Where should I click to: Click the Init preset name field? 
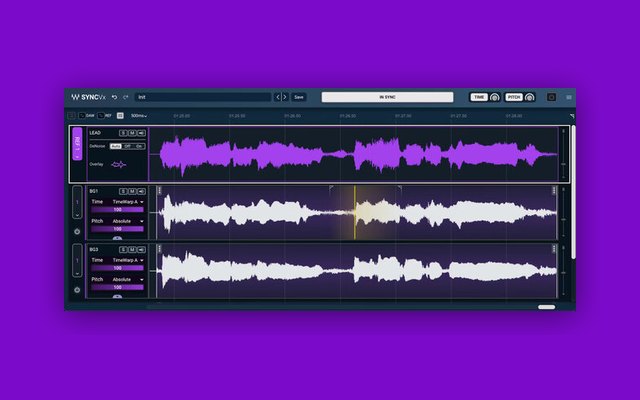coord(203,97)
